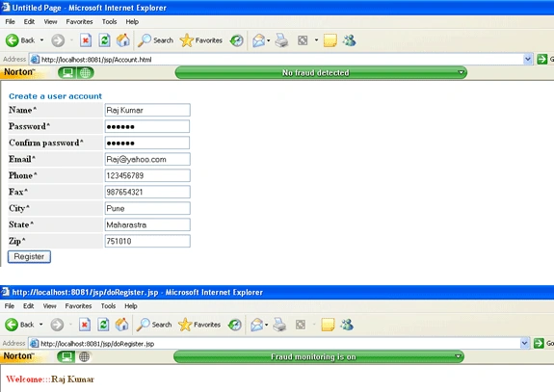Expand Mail dropdown arrow in doRegister.jsp window
554x392 pixels.
tap(266, 325)
